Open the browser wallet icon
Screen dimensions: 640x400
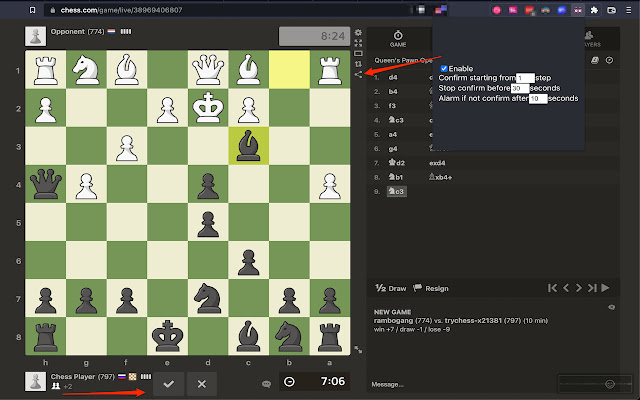tap(611, 10)
